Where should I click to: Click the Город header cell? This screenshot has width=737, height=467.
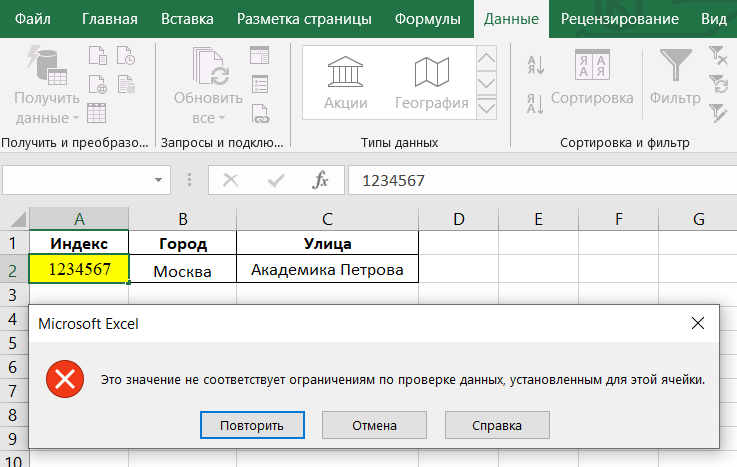coord(182,243)
